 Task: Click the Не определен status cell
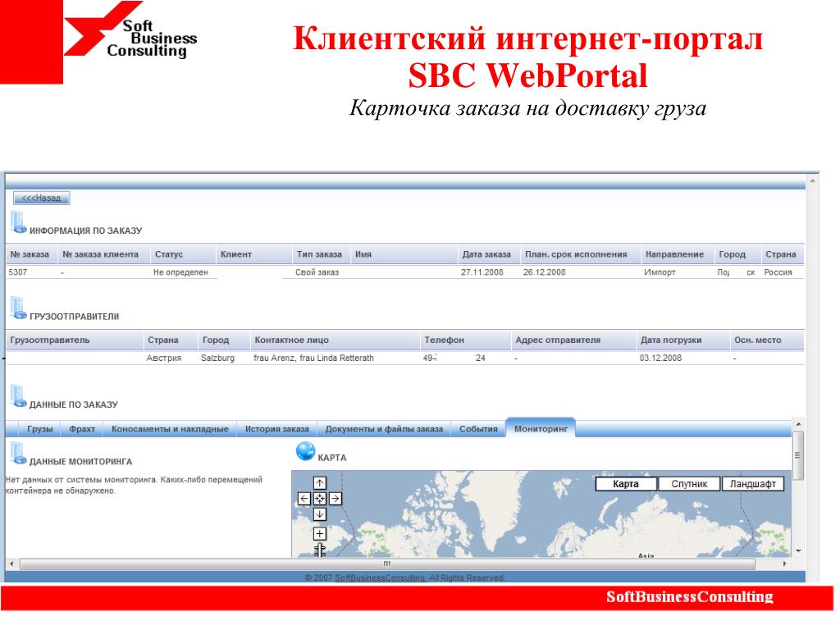coord(180,272)
